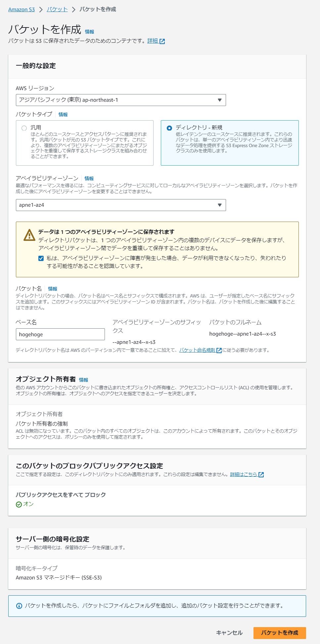This screenshot has width=320, height=644.
Task: Click the バケット所有者の強制 text
Action: click(42, 424)
